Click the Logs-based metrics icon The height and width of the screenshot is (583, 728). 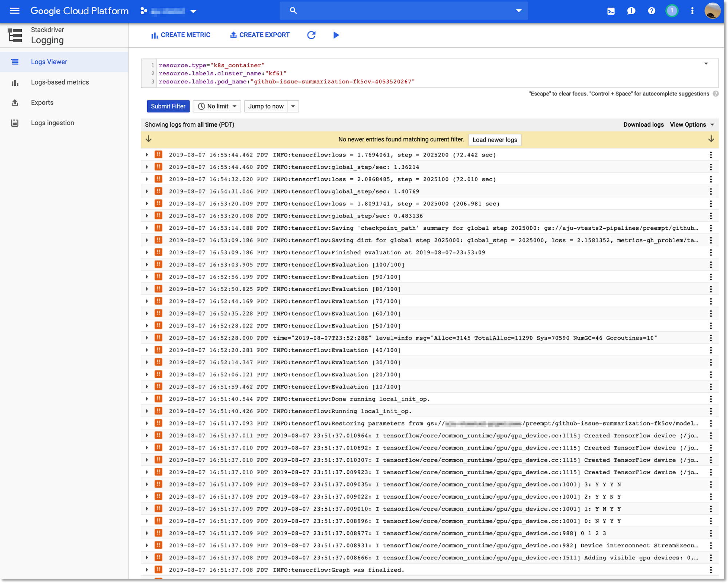15,82
